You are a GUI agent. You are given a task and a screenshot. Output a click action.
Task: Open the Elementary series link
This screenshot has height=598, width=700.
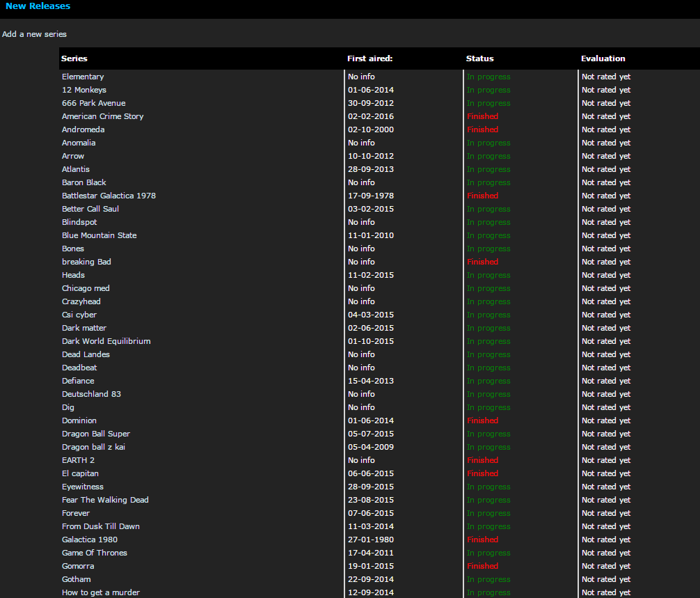83,77
